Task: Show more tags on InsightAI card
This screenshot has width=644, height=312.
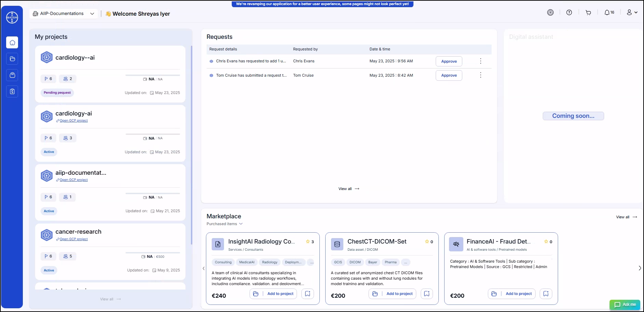Action: point(312,262)
